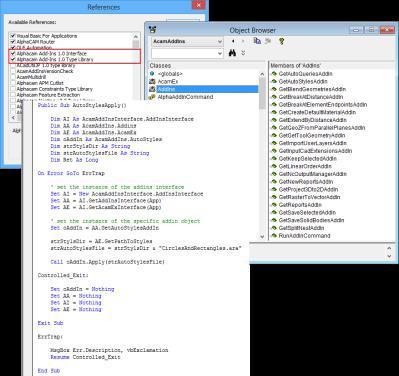Select GetImportUserLayersAddIn member
Image resolution: width=399 pixels, height=376 pixels.
(x=313, y=143)
